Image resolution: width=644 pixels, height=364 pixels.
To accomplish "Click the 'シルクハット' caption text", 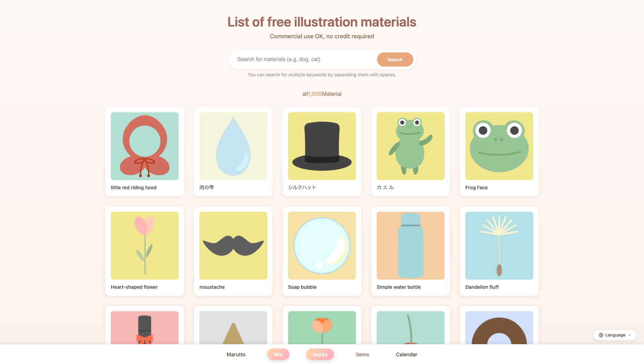I will (x=302, y=188).
